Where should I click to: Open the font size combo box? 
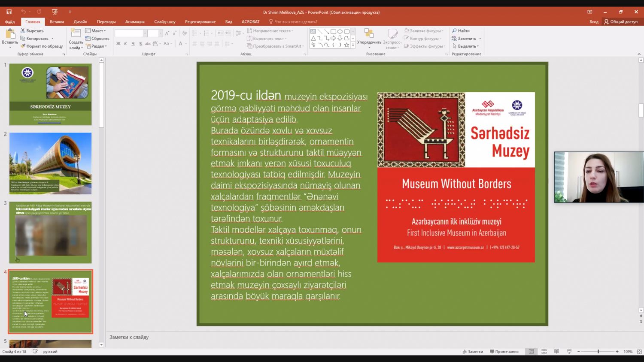point(155,33)
